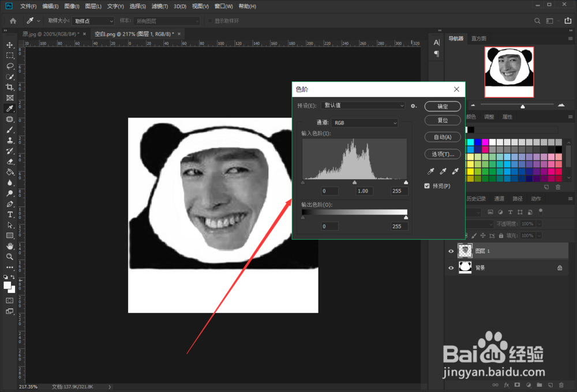This screenshot has width=577, height=392.
Task: Select the History Brush tool
Action: click(10, 151)
